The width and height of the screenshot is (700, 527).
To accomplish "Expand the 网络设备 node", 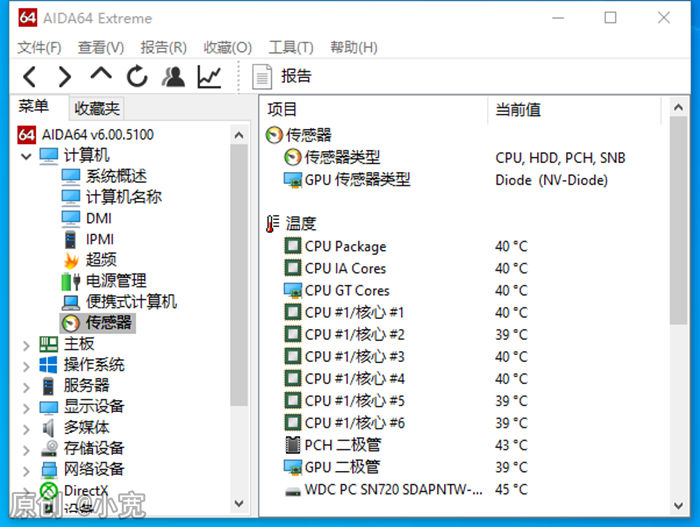I will coord(26,471).
